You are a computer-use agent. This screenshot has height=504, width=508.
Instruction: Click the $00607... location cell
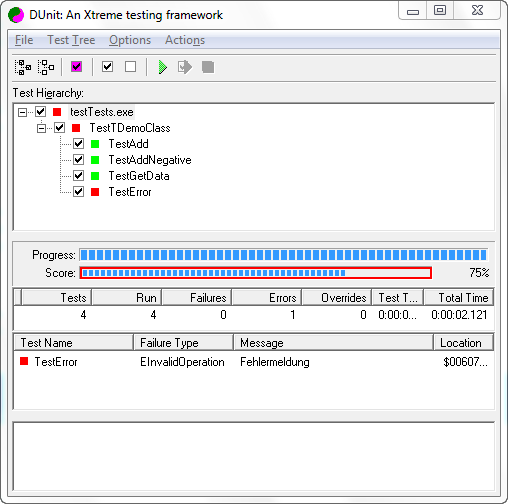tap(465, 362)
